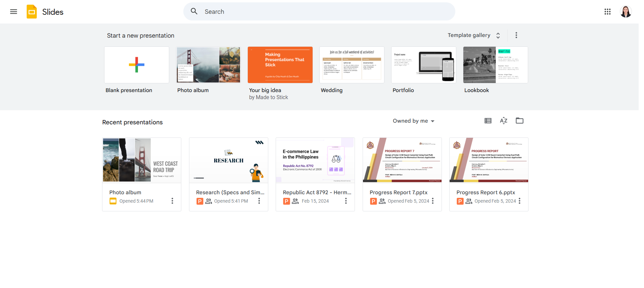
Task: Open more options for Photo album file
Action: [x=172, y=201]
